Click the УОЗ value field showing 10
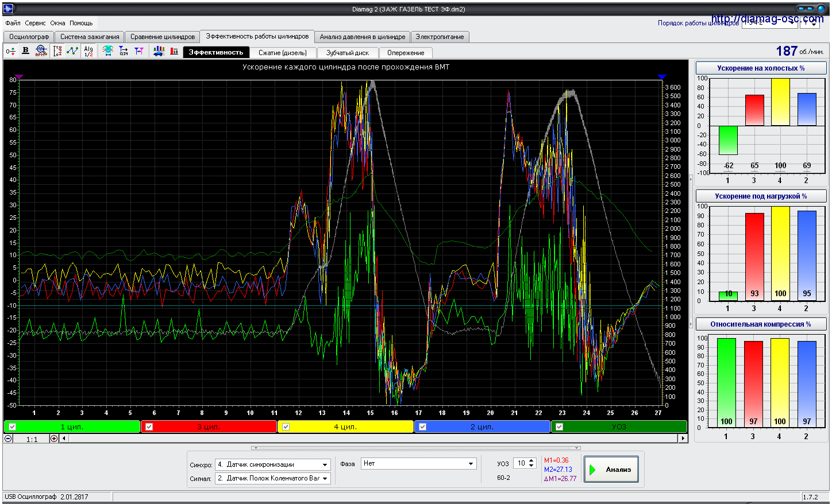Screen dimensions: 832x504 (521, 463)
